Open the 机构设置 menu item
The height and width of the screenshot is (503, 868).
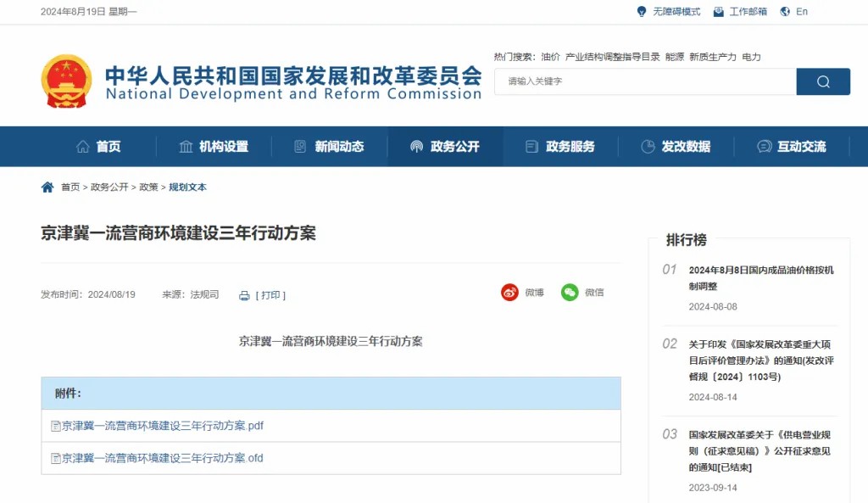(x=214, y=147)
